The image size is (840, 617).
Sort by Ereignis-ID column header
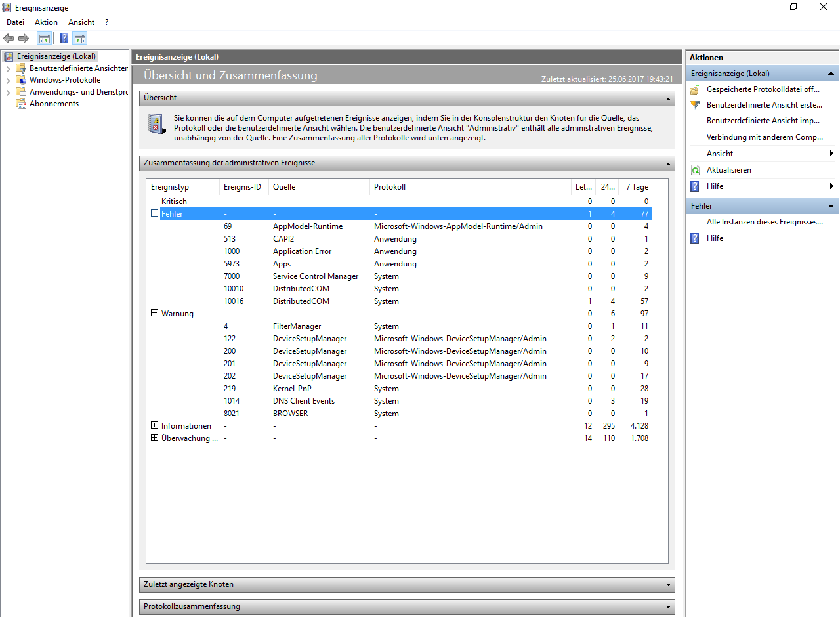pos(244,187)
